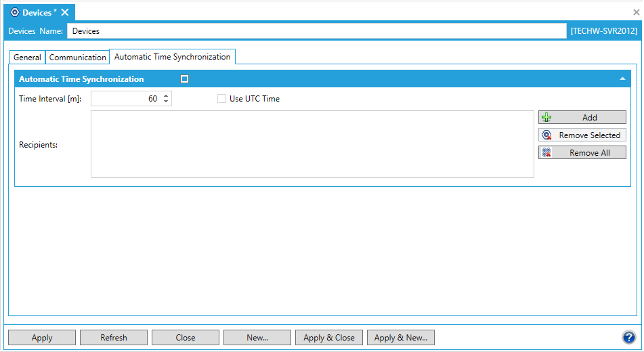Click the Devices tab icon
Screen dimensions: 644x352
tap(15, 12)
